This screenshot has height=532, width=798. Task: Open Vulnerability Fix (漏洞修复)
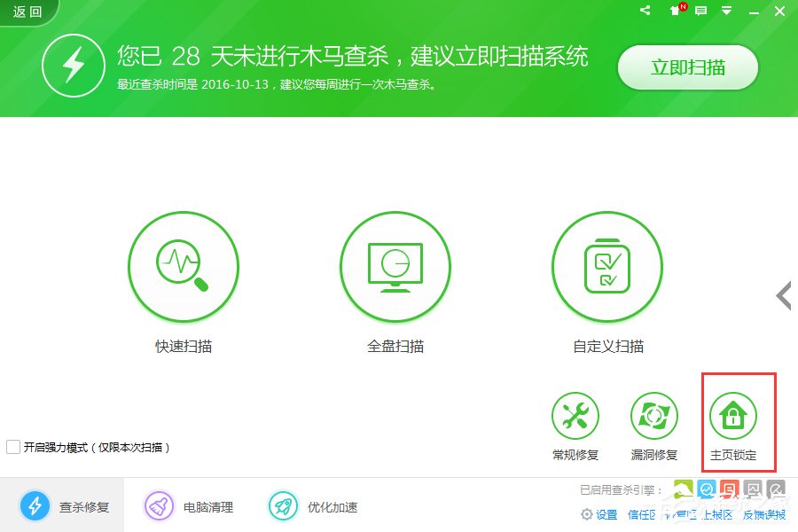pyautogui.click(x=653, y=413)
